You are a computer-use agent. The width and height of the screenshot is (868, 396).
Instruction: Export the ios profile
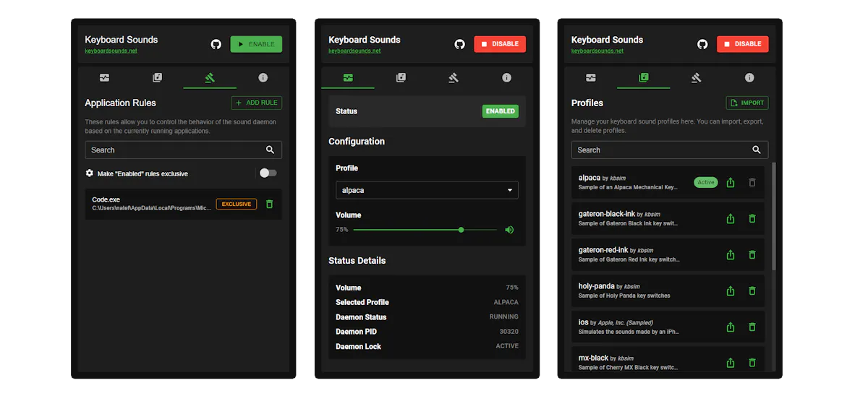click(x=731, y=327)
